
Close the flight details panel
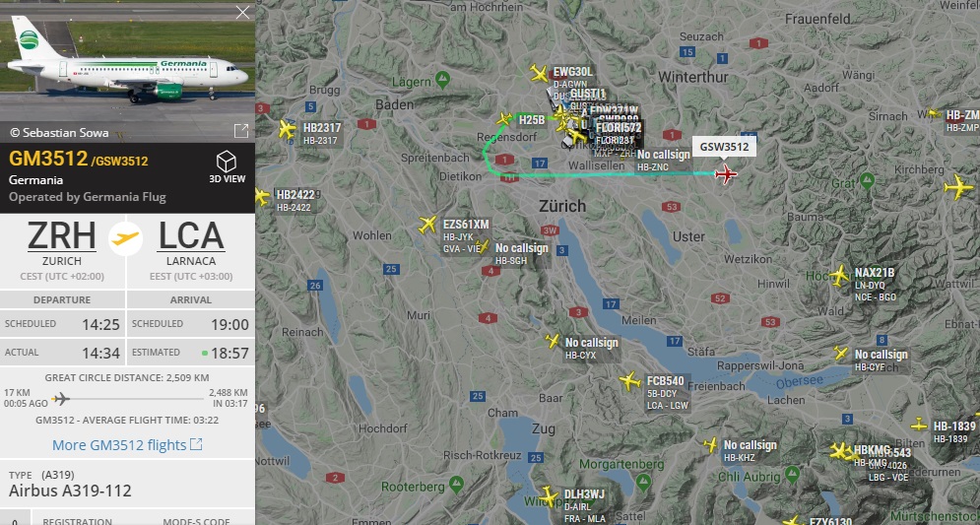tap(242, 13)
